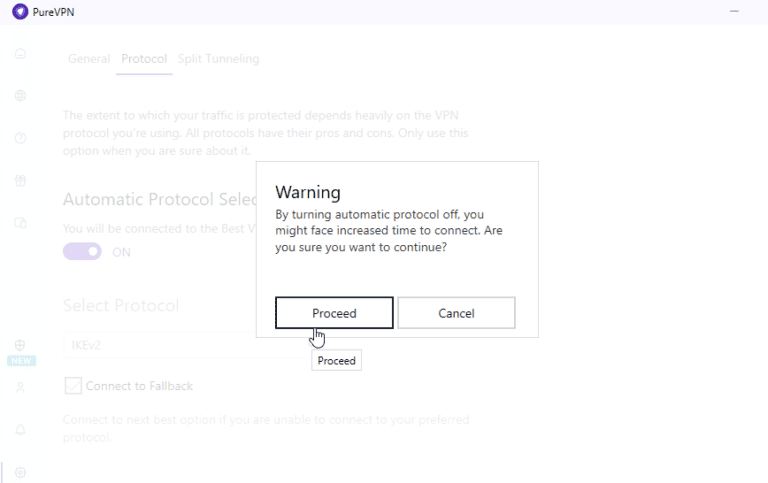This screenshot has height=483, width=768.
Task: Cancel the Warning dialog
Action: click(456, 313)
